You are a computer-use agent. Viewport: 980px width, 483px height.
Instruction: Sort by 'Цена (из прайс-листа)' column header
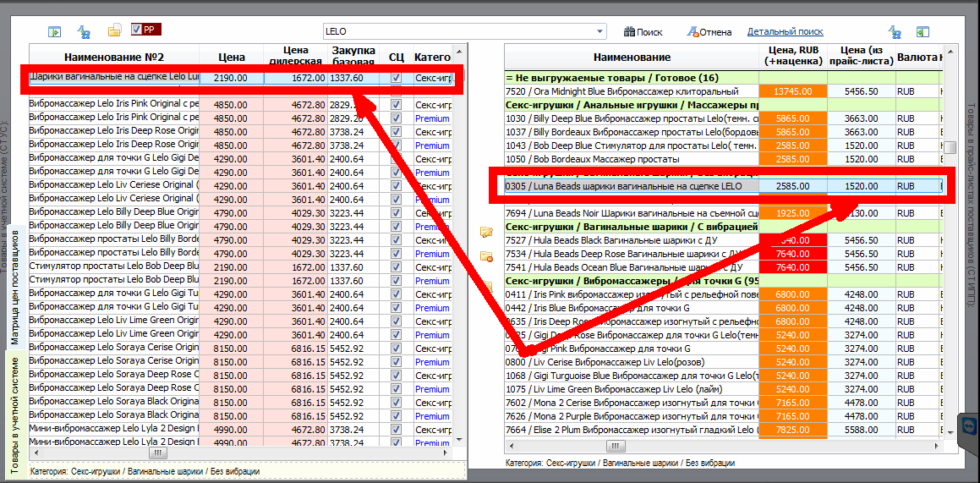(x=862, y=57)
